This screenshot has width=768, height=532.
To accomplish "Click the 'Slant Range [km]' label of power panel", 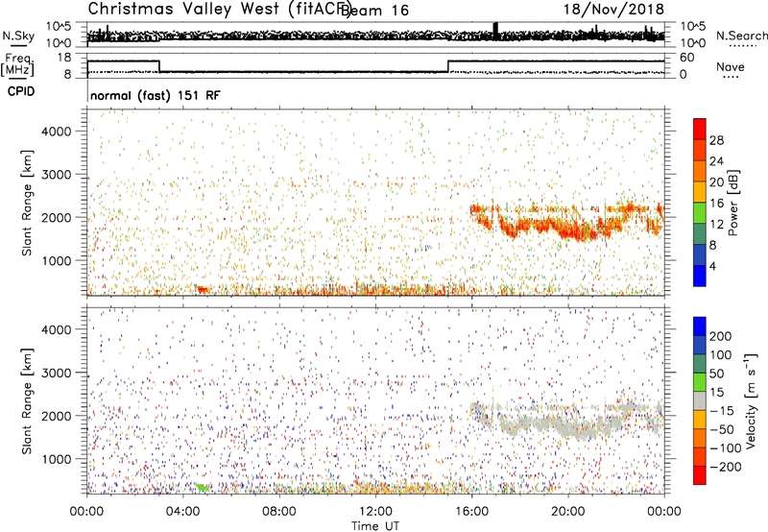I will 27,203.
